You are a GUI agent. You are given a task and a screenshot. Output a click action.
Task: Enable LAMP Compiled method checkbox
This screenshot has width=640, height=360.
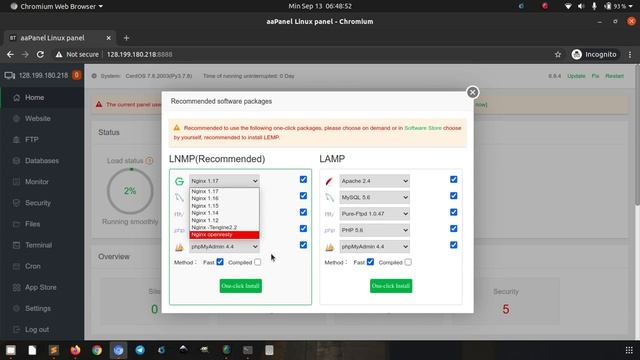408,262
